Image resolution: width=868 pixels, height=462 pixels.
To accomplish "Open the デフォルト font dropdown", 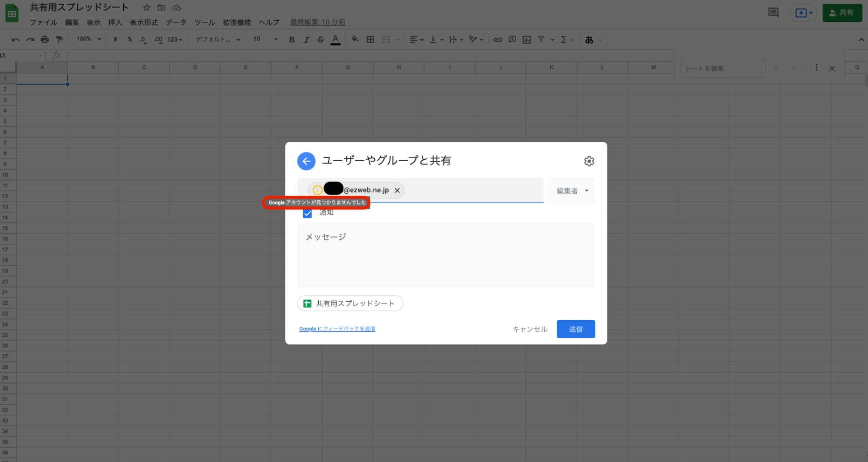I will click(218, 40).
